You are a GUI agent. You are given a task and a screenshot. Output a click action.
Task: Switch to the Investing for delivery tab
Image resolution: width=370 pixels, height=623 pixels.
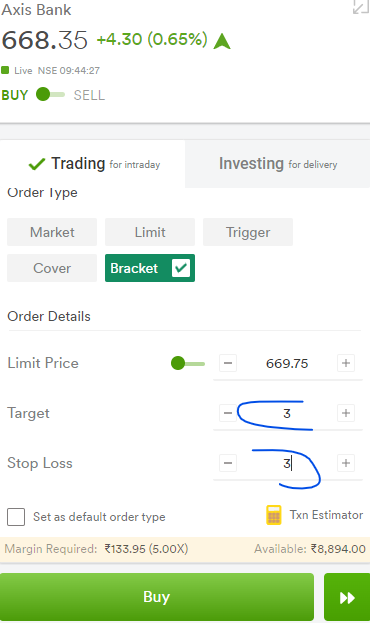point(277,164)
